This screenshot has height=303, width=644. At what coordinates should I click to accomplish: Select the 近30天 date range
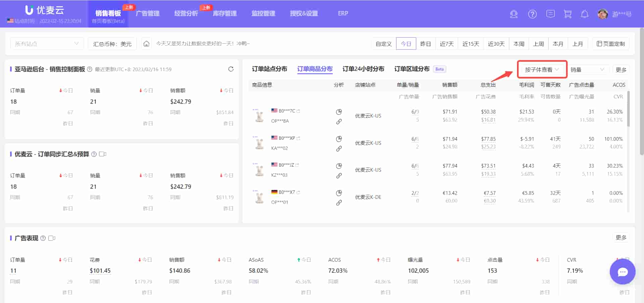coord(496,44)
